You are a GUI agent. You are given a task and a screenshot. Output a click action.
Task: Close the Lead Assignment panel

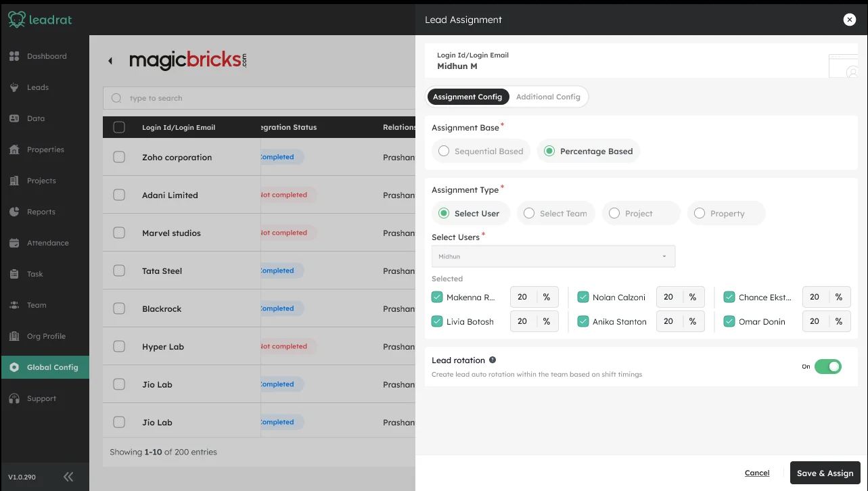click(850, 20)
